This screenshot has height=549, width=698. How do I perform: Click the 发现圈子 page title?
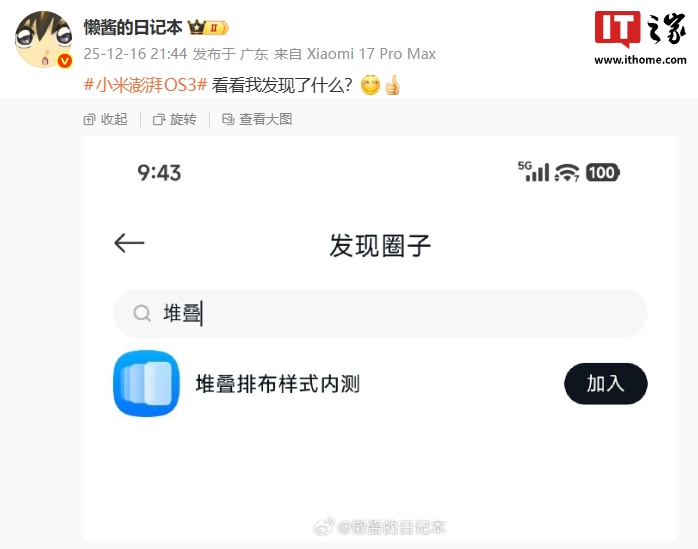coord(380,245)
